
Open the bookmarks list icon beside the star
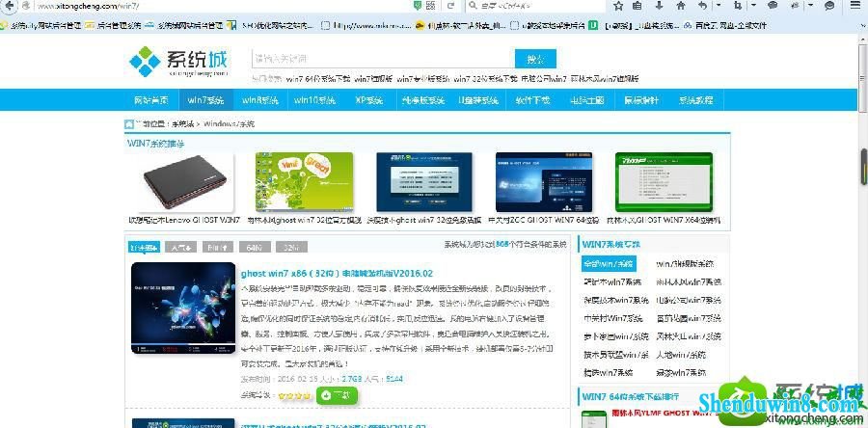(637, 6)
